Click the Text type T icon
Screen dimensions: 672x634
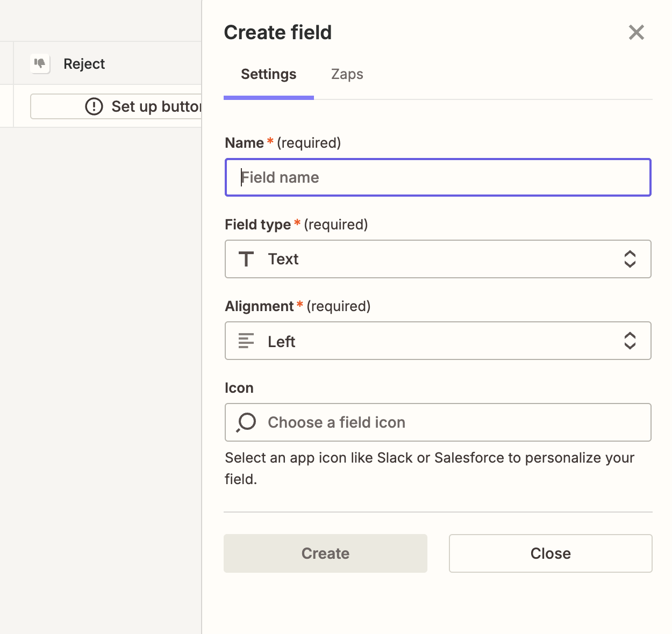(246, 260)
